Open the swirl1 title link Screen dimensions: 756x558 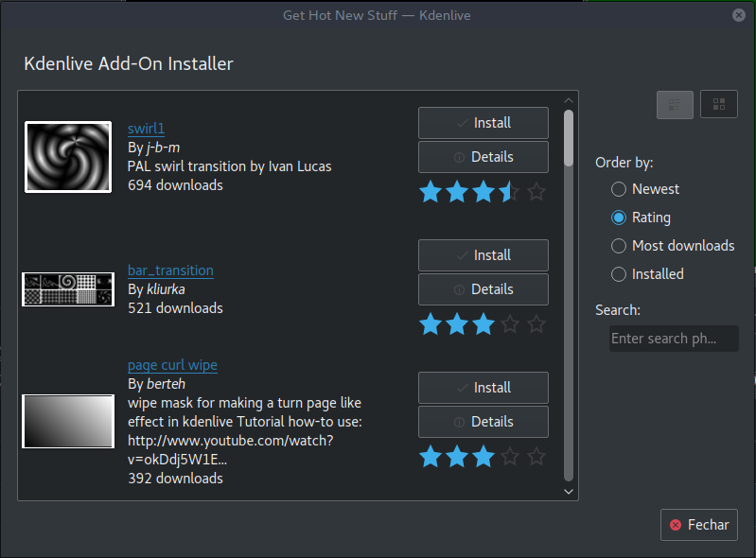pyautogui.click(x=146, y=129)
